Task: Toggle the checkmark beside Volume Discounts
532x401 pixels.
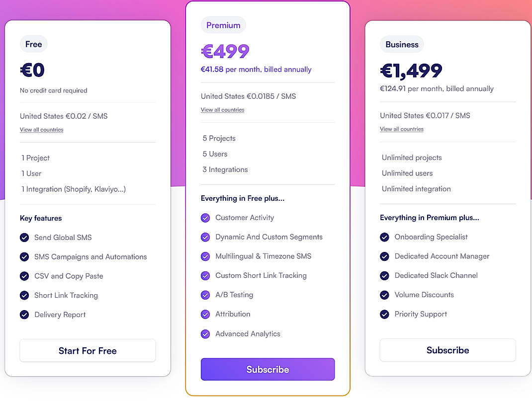Action: tap(384, 295)
